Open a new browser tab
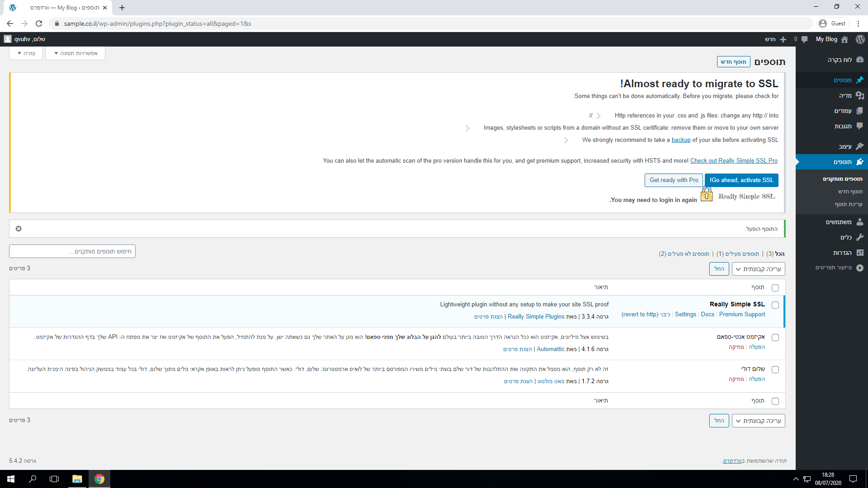Screen dimensions: 868x488 click(x=122, y=8)
